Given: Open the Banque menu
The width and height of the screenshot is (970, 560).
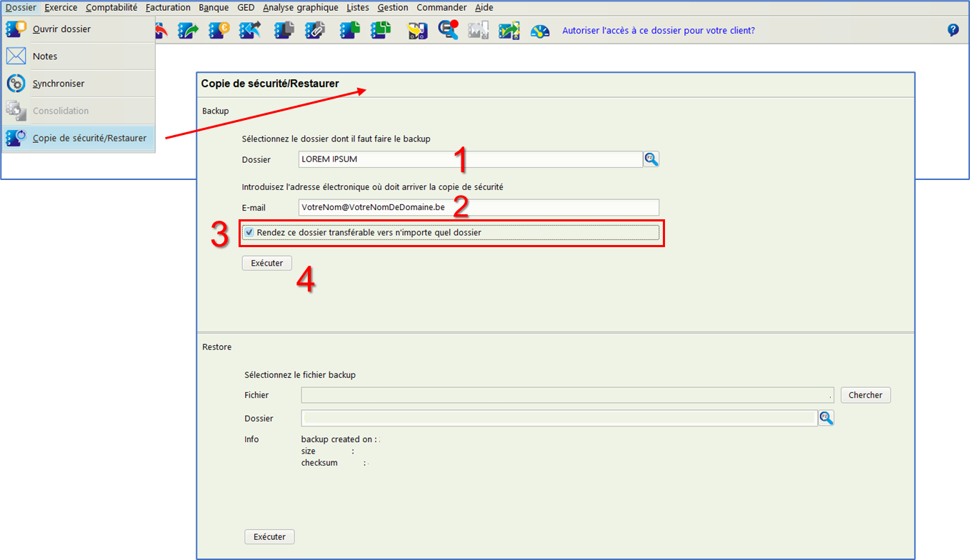Looking at the screenshot, I should click(x=214, y=8).
